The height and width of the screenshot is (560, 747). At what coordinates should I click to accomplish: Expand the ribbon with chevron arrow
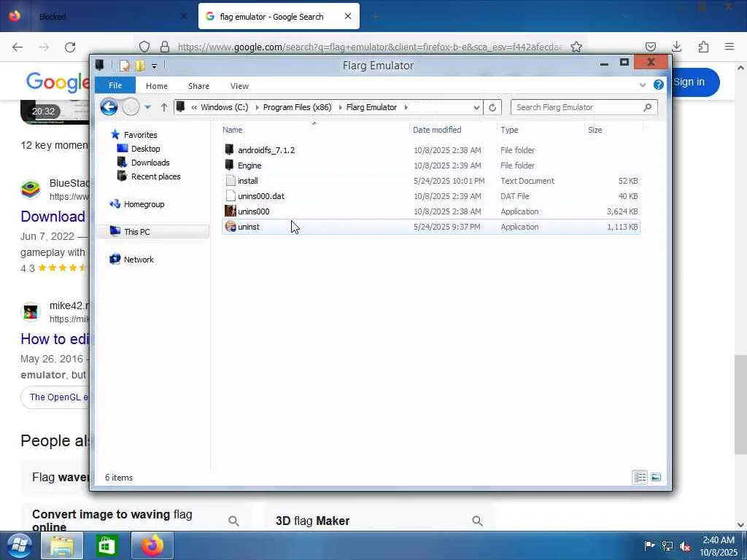[642, 85]
